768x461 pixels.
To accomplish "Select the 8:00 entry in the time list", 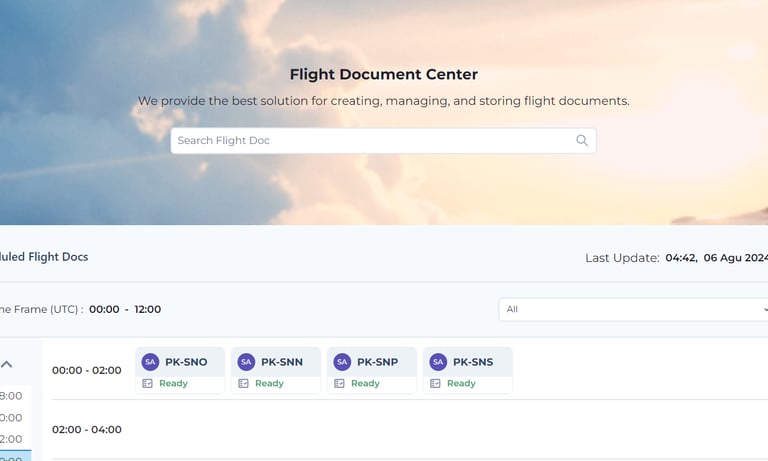I will pyautogui.click(x=11, y=396).
